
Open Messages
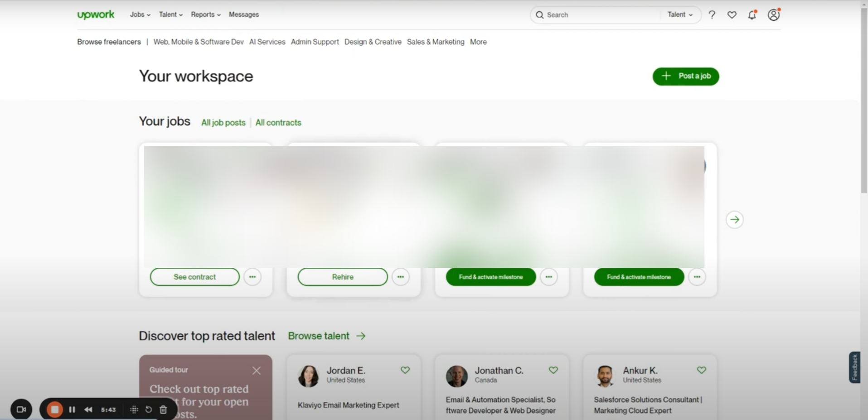click(x=244, y=14)
